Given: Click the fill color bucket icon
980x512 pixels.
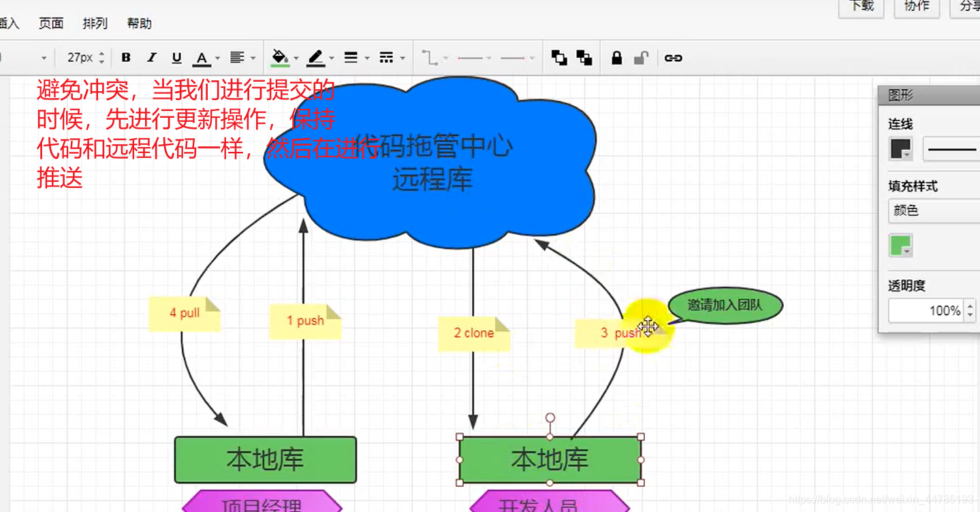Looking at the screenshot, I should click(x=280, y=58).
